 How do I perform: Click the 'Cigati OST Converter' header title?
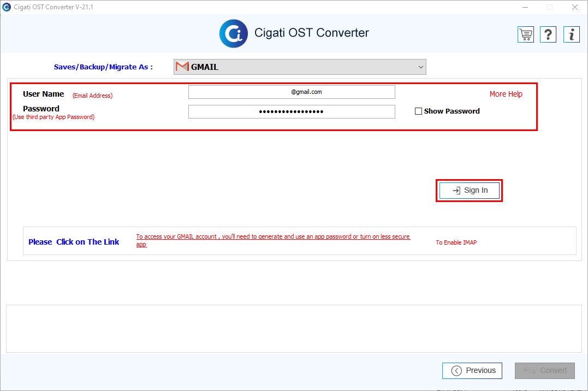coord(312,33)
